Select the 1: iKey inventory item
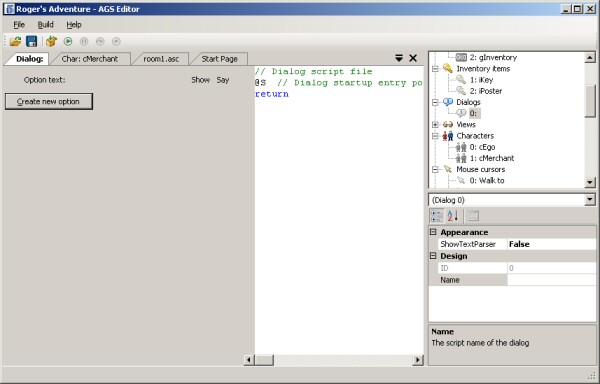Image resolution: width=600 pixels, height=384 pixels. [x=481, y=80]
